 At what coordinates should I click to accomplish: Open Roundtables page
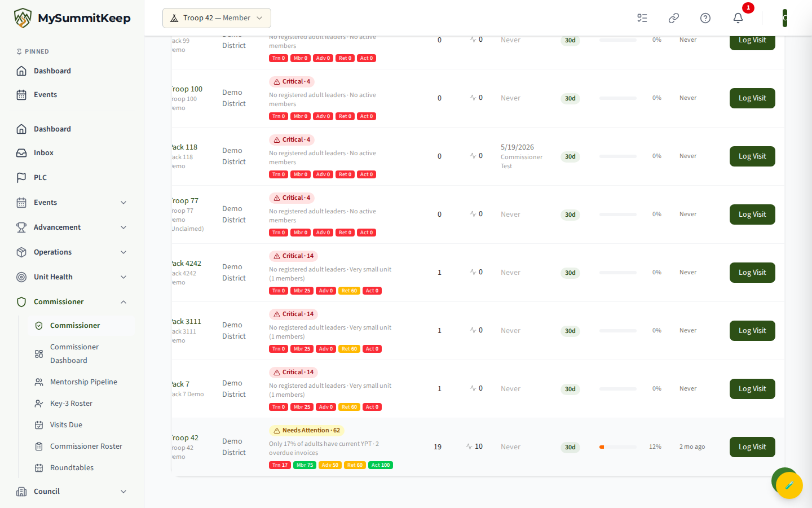click(x=81, y=468)
